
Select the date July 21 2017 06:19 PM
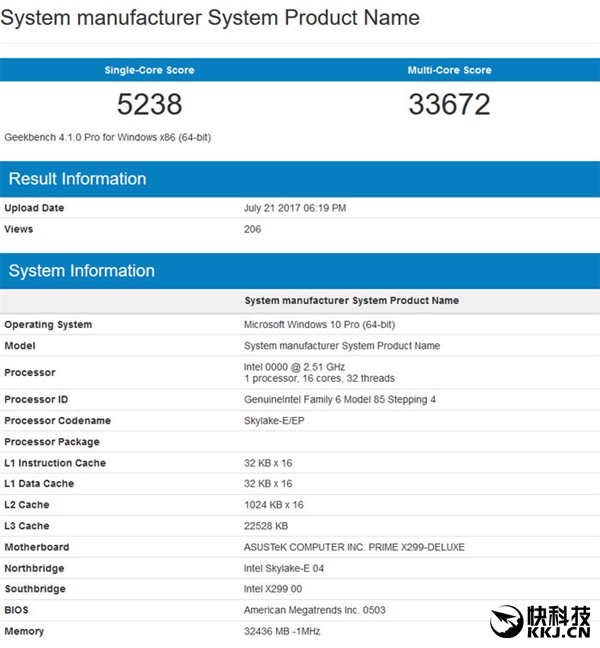295,208
